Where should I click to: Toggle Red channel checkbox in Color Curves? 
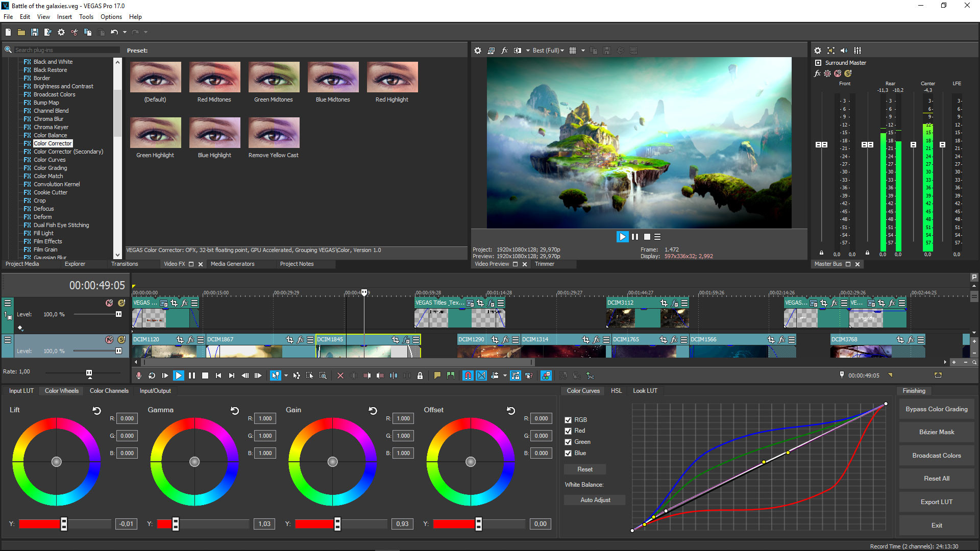click(568, 431)
